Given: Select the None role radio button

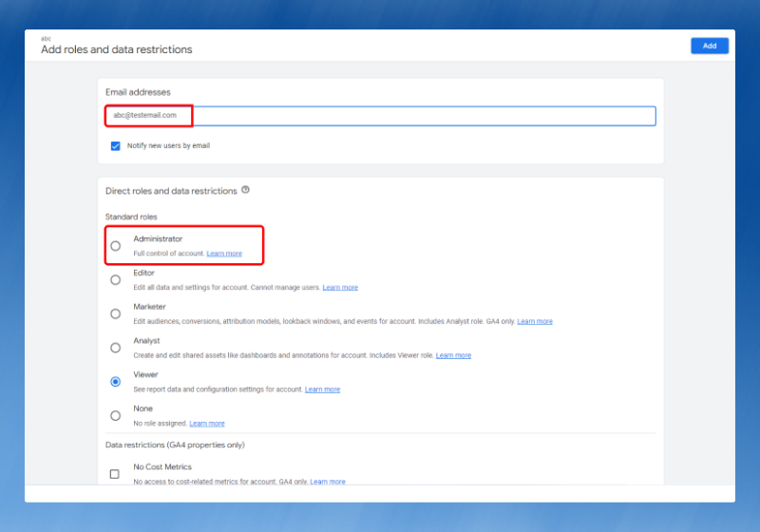Looking at the screenshot, I should 115,415.
